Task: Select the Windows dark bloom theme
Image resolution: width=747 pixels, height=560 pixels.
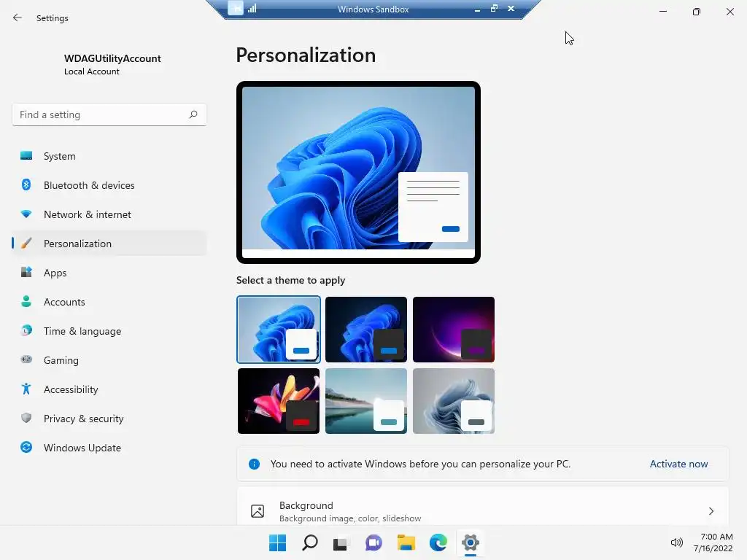Action: point(366,330)
